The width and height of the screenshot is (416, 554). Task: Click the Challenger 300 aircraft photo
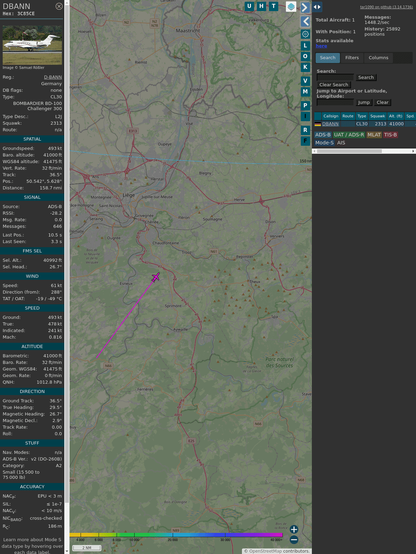click(32, 45)
